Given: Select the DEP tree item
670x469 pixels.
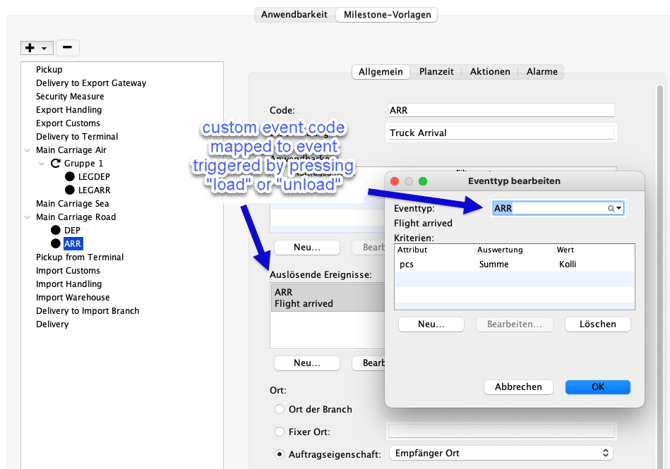Looking at the screenshot, I should click(x=72, y=231).
